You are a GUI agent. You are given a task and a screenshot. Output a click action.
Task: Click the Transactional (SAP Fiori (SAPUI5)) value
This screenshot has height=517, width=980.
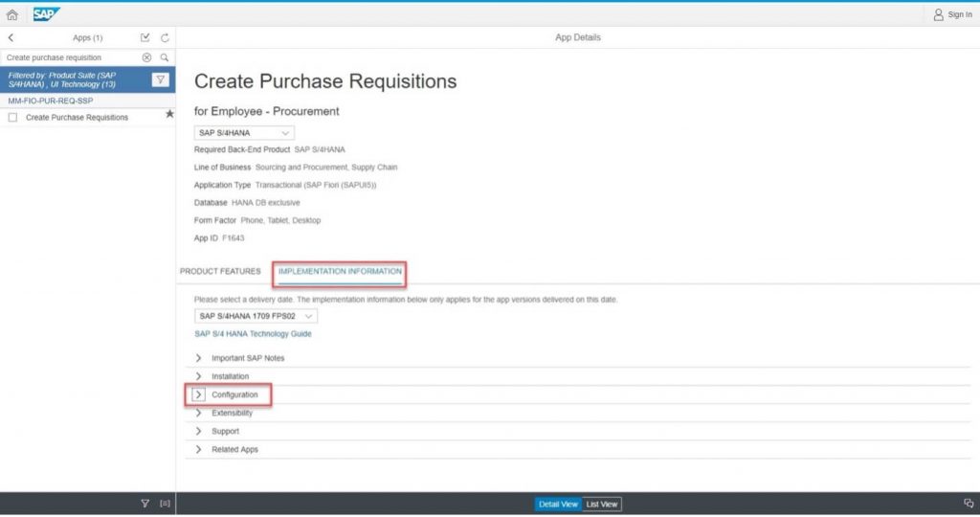316,185
